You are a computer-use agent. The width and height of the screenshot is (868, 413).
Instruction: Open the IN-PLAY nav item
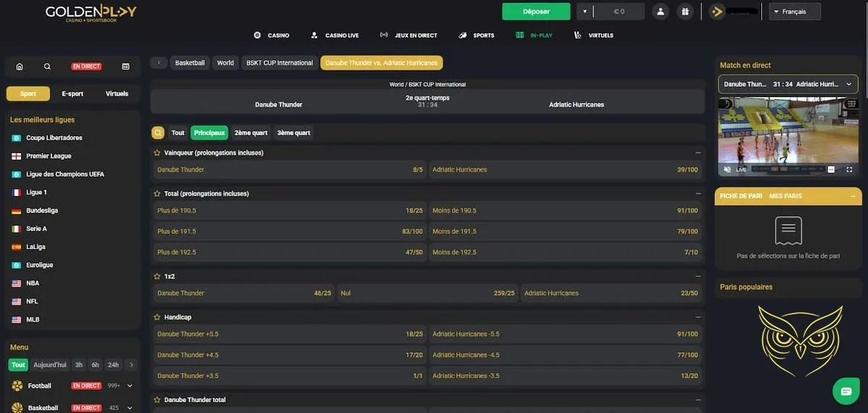point(534,36)
